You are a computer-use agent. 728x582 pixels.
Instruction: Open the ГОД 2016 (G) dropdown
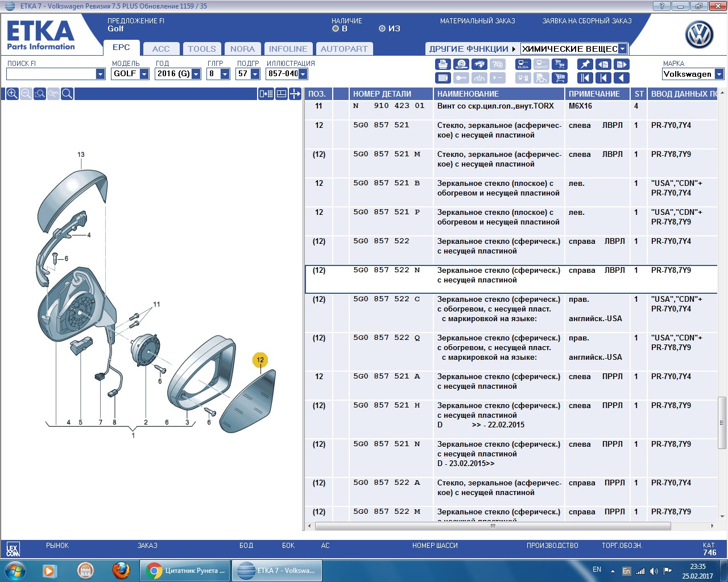point(196,74)
